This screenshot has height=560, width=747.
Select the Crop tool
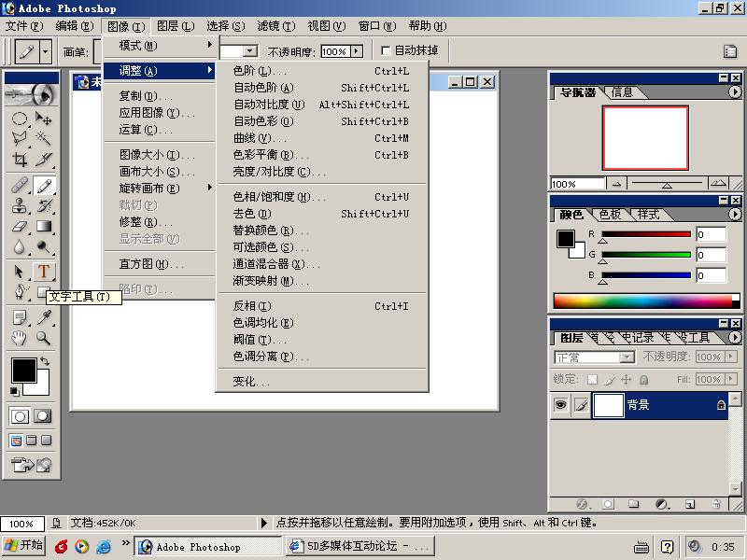[x=19, y=159]
